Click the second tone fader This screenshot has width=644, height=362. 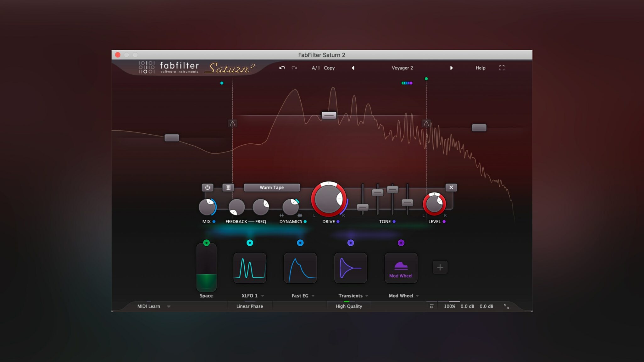[x=378, y=192]
